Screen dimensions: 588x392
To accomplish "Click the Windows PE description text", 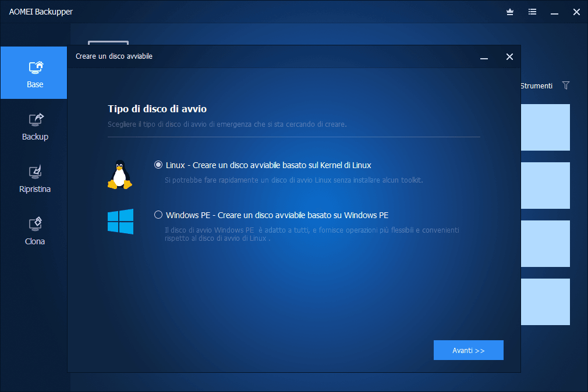I will (312, 234).
